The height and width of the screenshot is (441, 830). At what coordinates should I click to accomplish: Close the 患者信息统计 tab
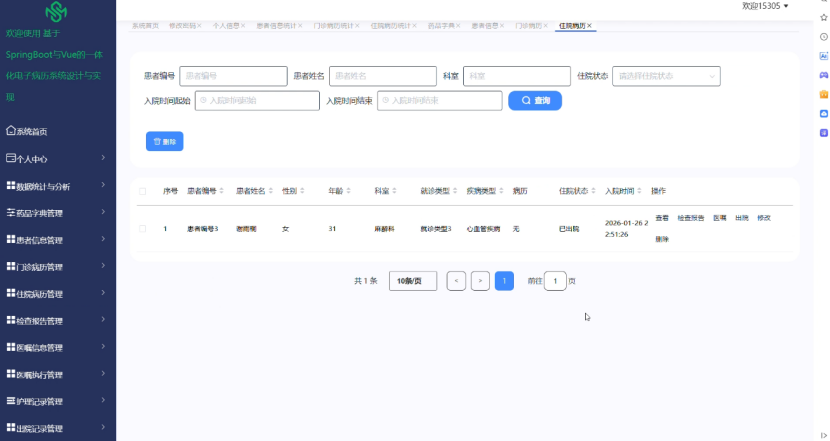click(300, 25)
